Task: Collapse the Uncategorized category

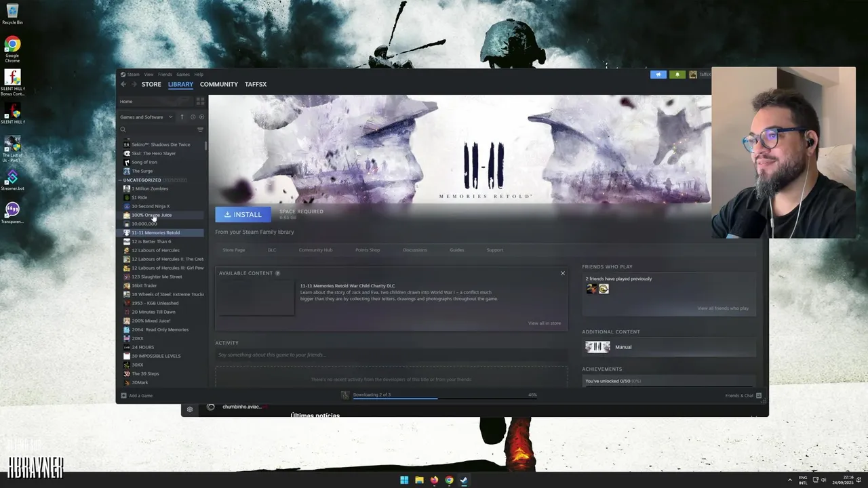Action: point(121,180)
